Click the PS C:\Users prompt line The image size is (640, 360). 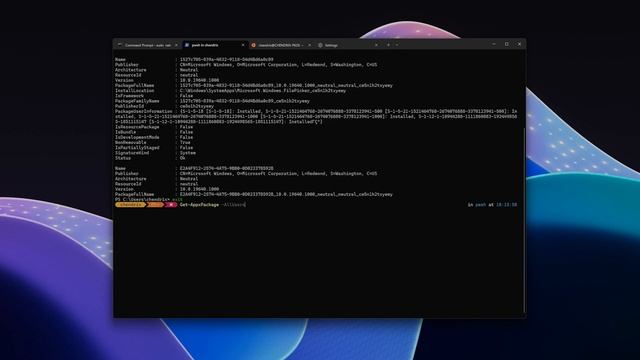point(149,200)
